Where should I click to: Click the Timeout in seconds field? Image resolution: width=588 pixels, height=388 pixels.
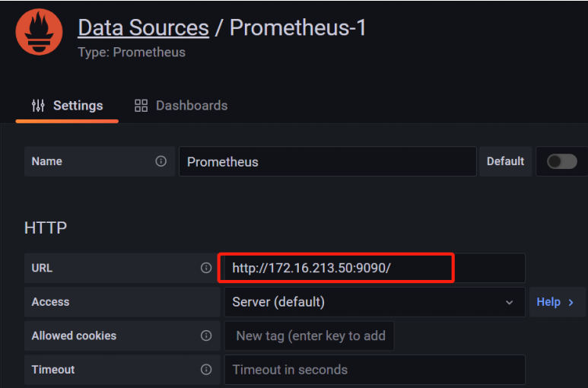point(374,370)
